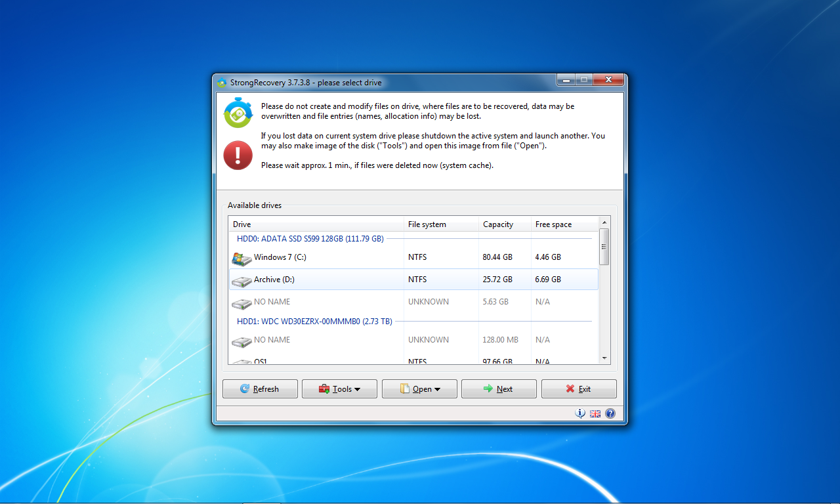
Task: Click the '25.72 GB' capacity cell
Action: tap(496, 280)
